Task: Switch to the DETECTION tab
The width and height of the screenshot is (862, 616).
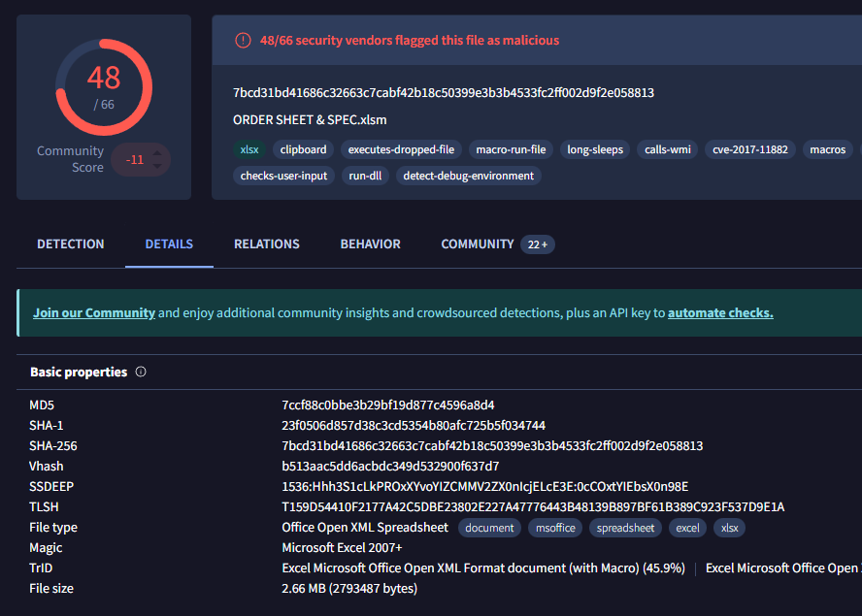Action: pos(70,244)
